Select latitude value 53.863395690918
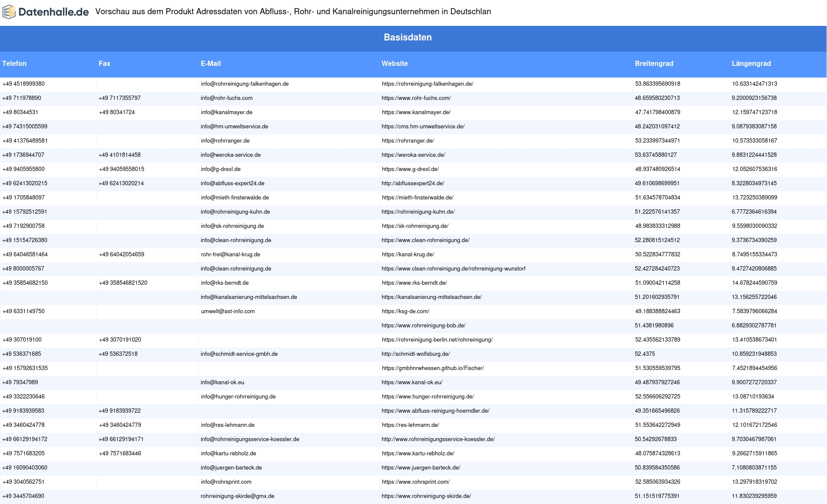Screen dimensions: 827x504 658,84
